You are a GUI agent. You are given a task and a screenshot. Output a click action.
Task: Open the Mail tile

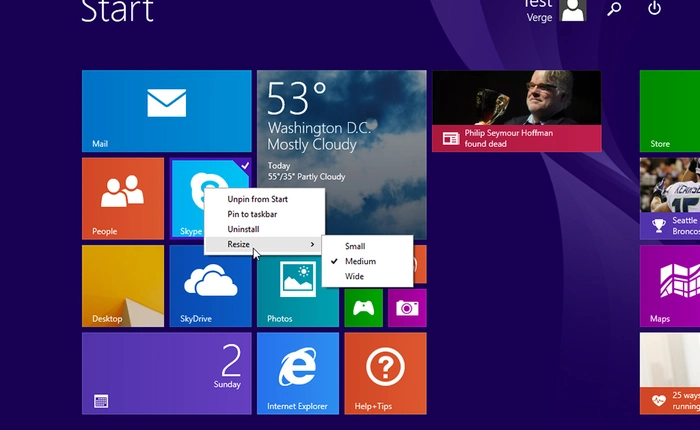click(167, 111)
